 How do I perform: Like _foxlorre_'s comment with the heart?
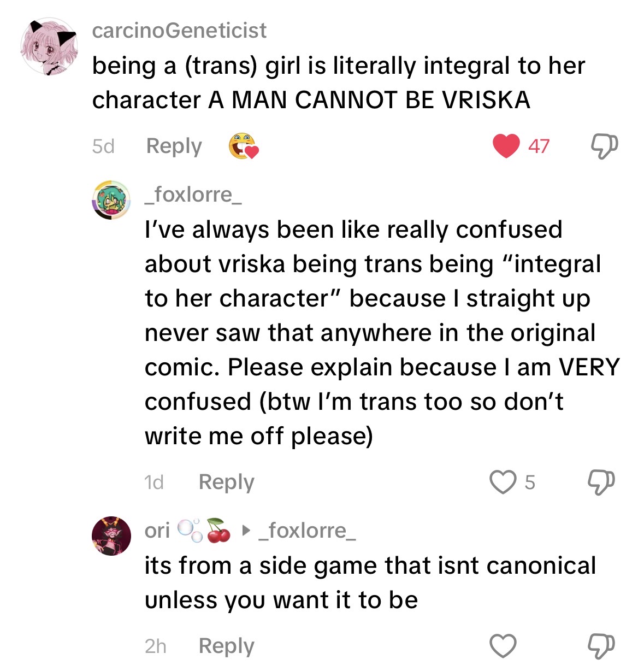pyautogui.click(x=502, y=482)
